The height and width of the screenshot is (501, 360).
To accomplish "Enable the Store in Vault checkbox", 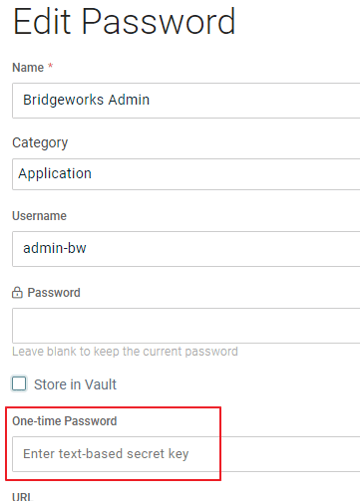I will click(19, 384).
